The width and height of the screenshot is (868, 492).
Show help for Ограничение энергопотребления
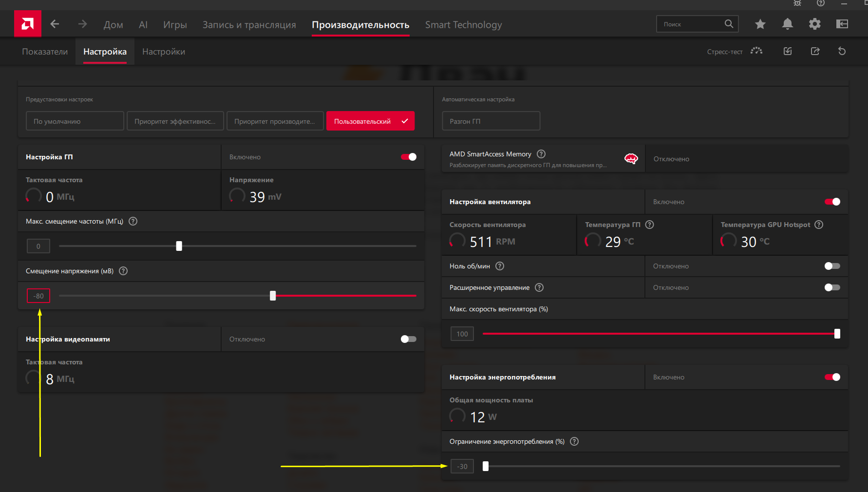click(574, 441)
